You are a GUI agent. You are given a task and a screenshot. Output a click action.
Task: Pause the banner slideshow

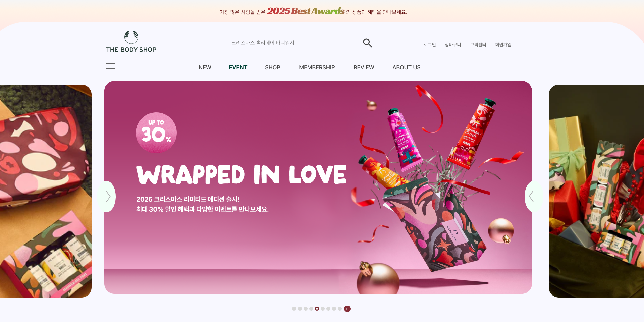[x=347, y=309]
